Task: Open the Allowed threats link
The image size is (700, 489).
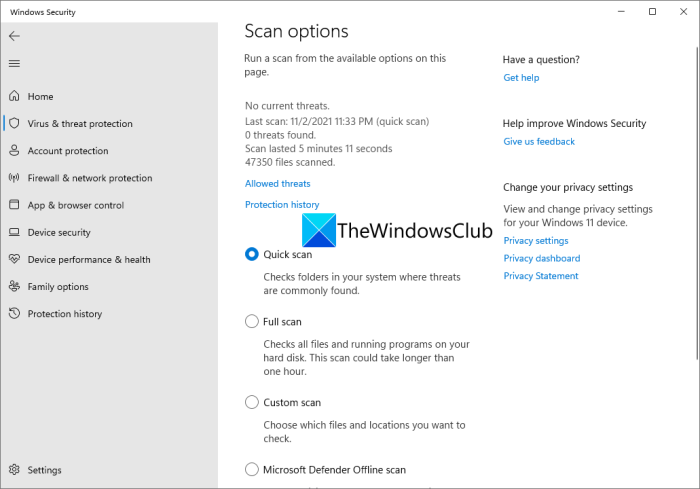Action: pyautogui.click(x=278, y=184)
